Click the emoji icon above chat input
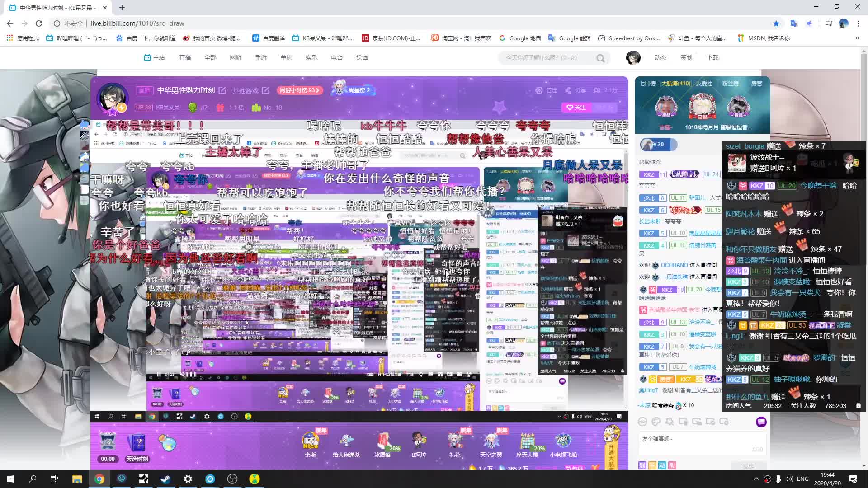Viewport: 868px width, 488px height. [642, 422]
